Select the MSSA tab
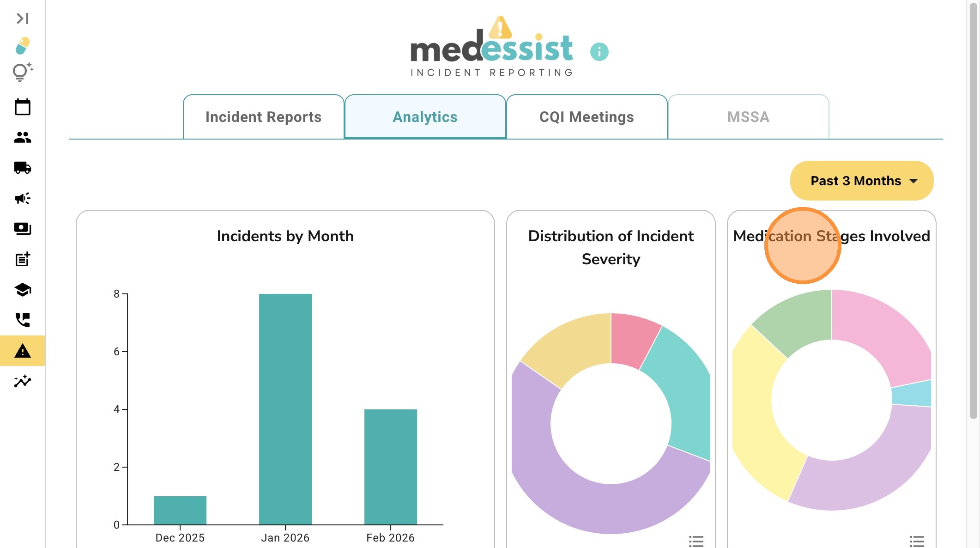Screen dimensions: 980x548 (748, 117)
